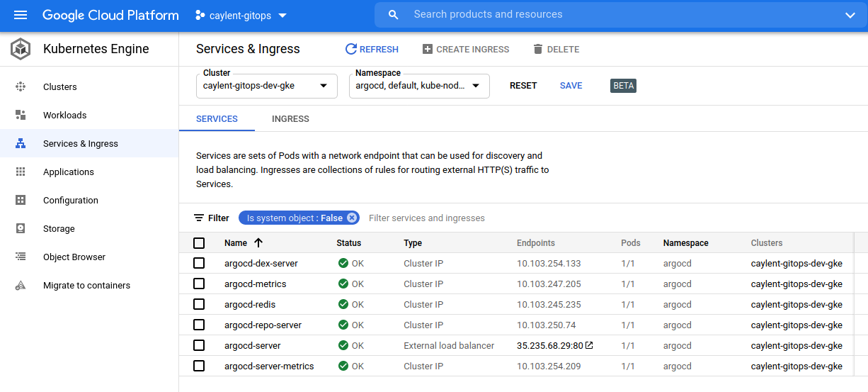Click the create ingress plus icon
The width and height of the screenshot is (868, 392).
point(427,49)
